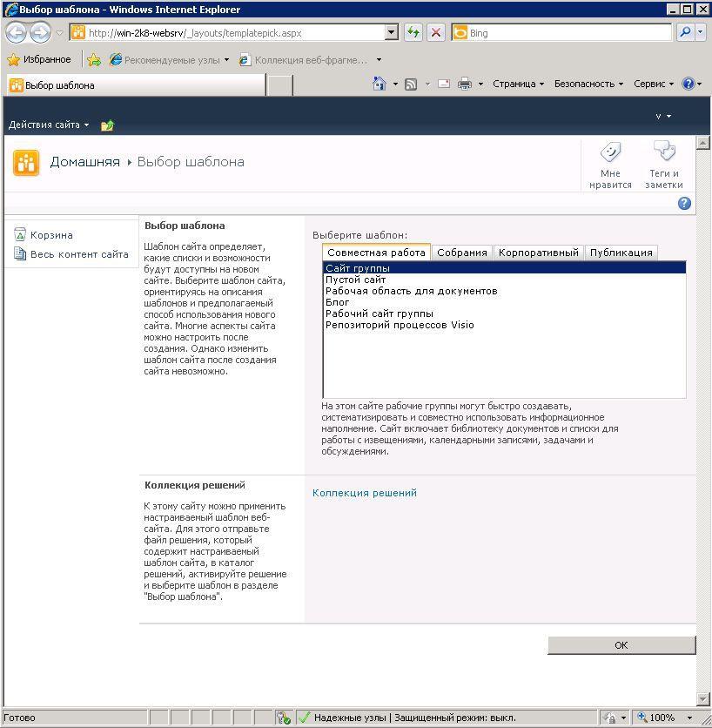
Task: Click the Read mail icon
Action: pyautogui.click(x=444, y=84)
